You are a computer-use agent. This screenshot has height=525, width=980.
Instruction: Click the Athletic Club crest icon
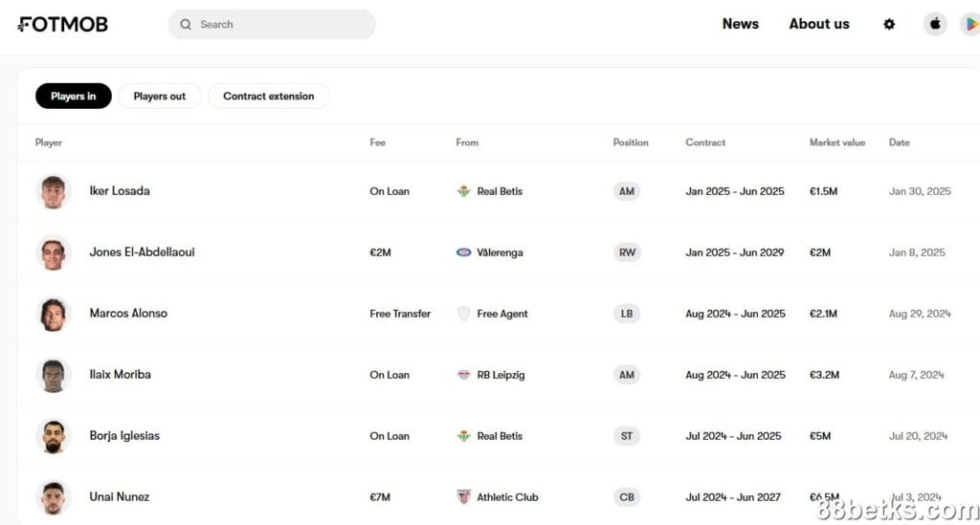point(464,497)
